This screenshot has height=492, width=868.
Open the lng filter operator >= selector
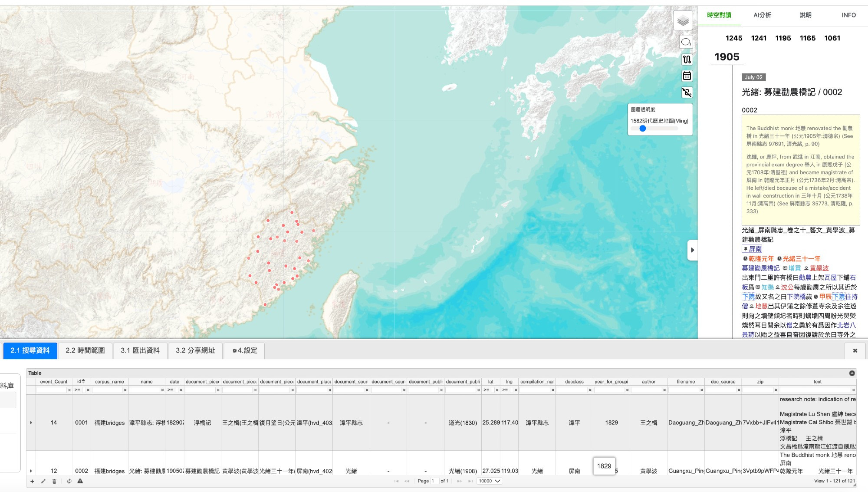click(505, 390)
